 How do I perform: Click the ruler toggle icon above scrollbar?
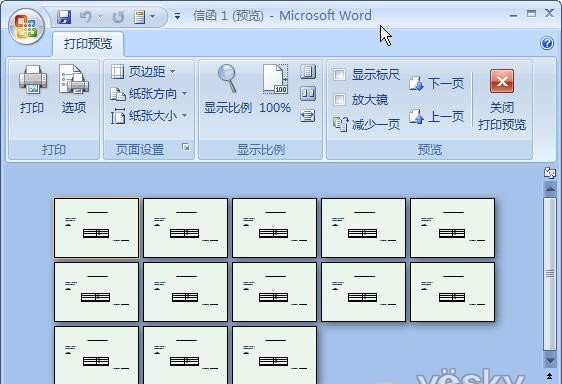[x=549, y=173]
